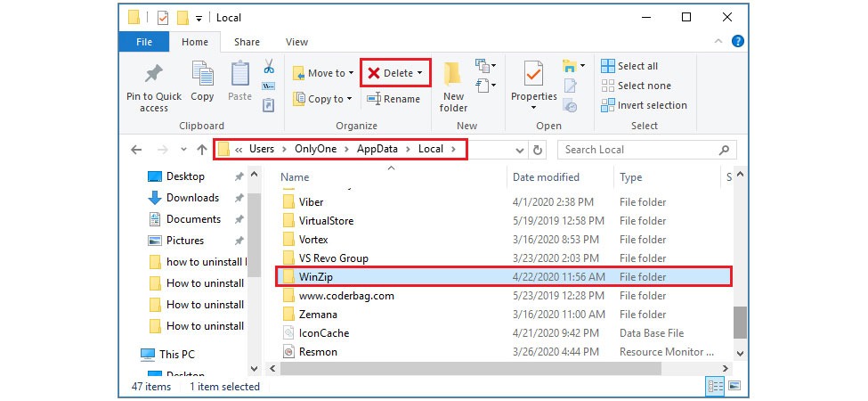The image size is (868, 401).
Task: Sort by the Name column header
Action: pos(295,177)
